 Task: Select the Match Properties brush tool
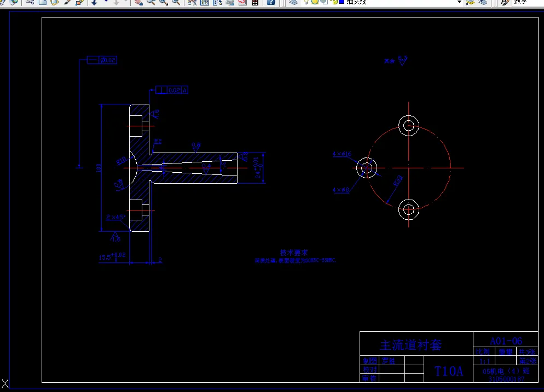(67, 2)
